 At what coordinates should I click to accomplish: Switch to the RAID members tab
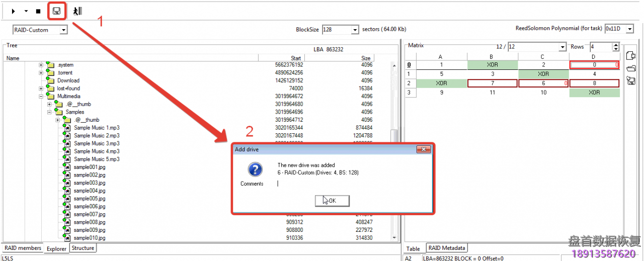click(23, 248)
